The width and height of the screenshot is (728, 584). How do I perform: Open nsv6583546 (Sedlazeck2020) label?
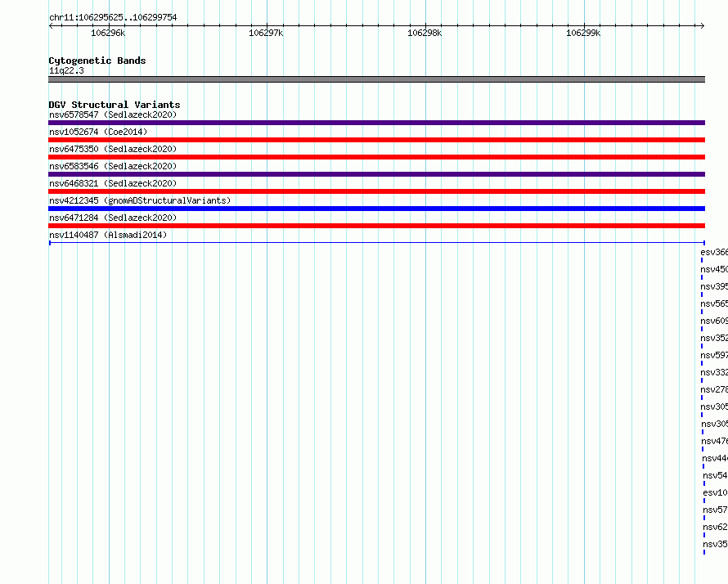point(113,166)
